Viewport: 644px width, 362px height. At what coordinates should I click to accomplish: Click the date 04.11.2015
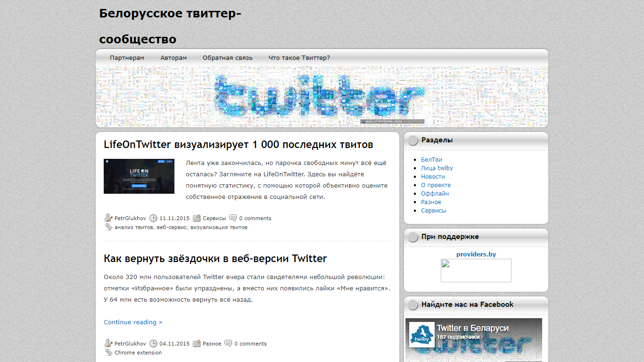click(x=174, y=344)
